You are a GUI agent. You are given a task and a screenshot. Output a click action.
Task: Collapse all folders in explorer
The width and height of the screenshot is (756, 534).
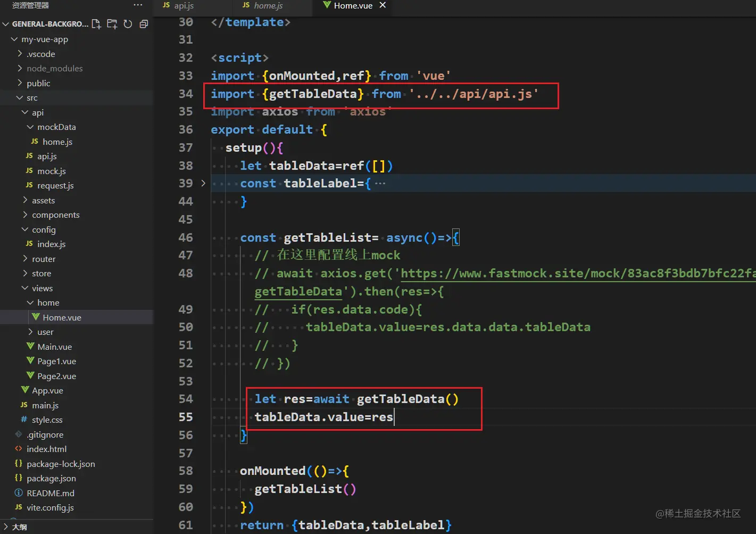(144, 24)
